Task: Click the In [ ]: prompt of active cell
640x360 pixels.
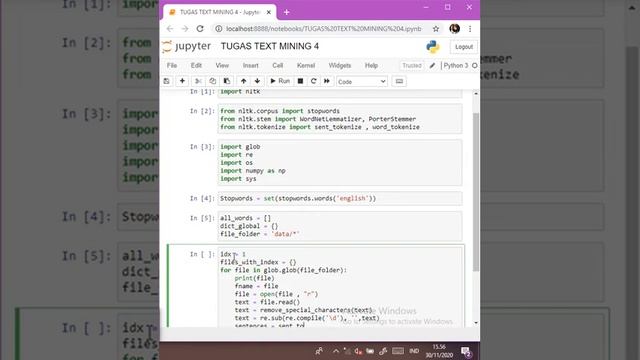Action: pyautogui.click(x=202, y=254)
